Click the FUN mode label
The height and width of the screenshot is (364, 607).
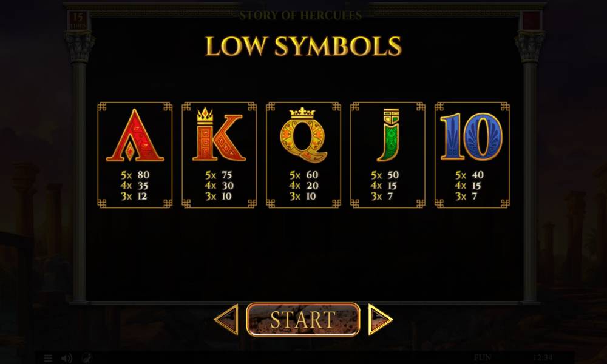click(483, 357)
